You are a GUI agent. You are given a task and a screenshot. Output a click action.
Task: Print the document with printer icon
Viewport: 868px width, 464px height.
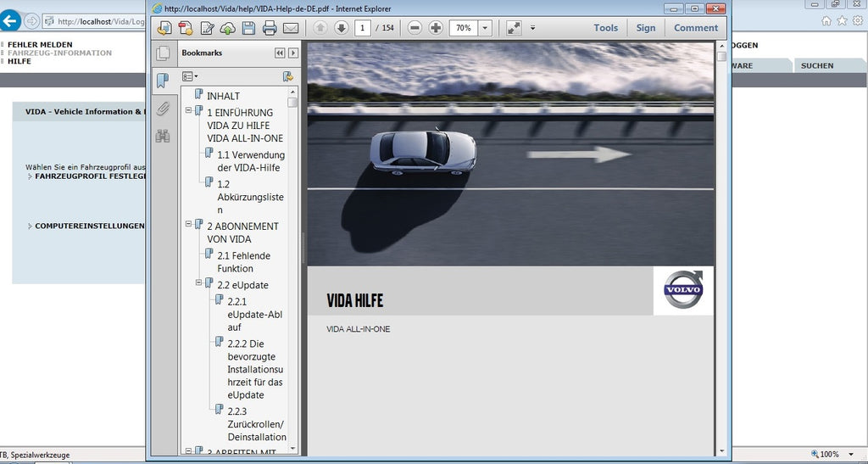coord(270,28)
